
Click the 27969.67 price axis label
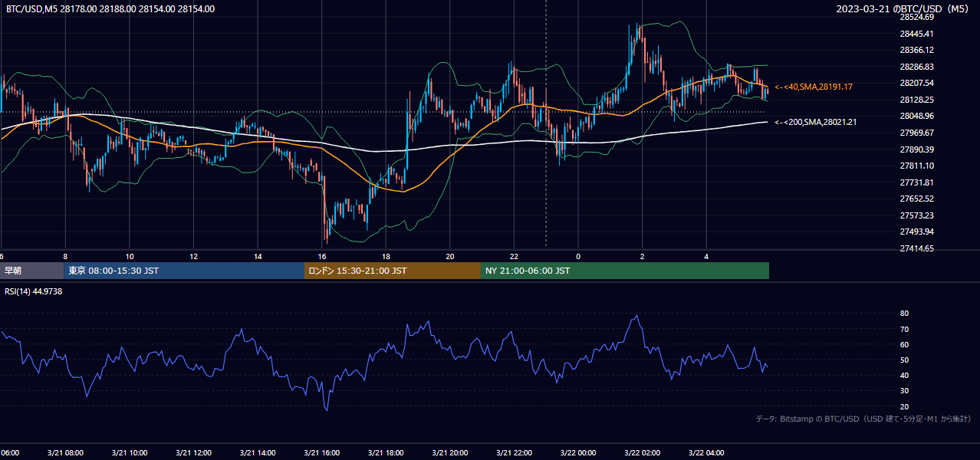[x=916, y=133]
